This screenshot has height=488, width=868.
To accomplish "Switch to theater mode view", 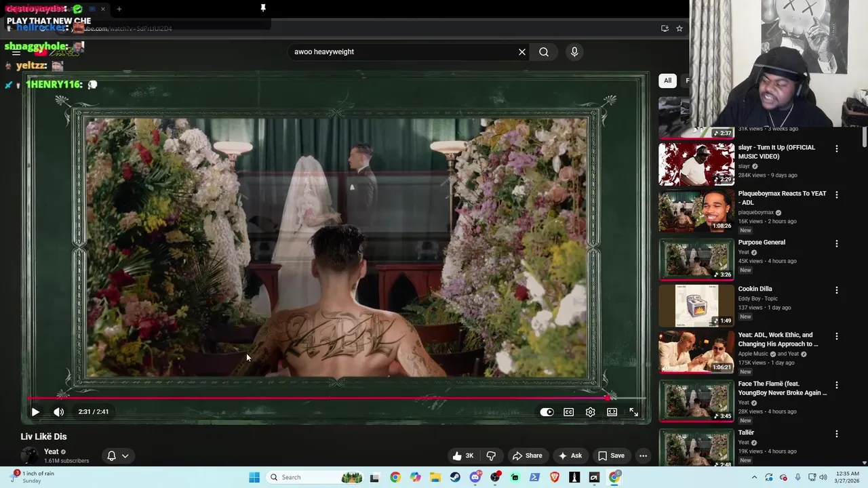I will 612,411.
